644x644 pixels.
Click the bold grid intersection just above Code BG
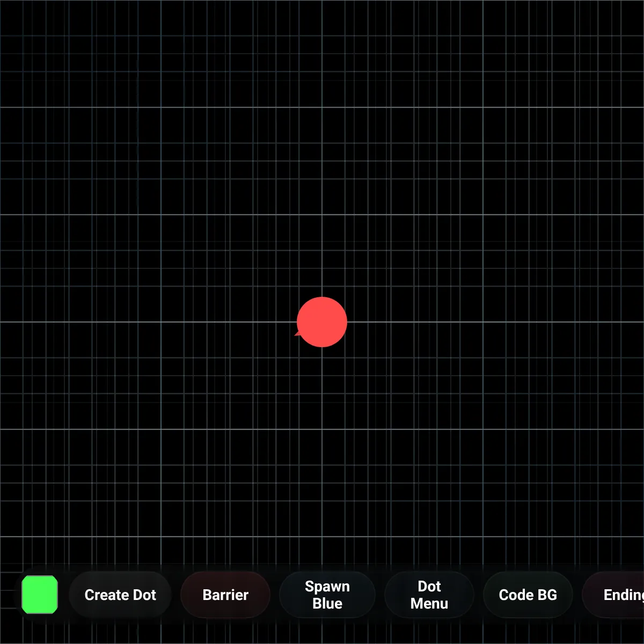(x=483, y=537)
